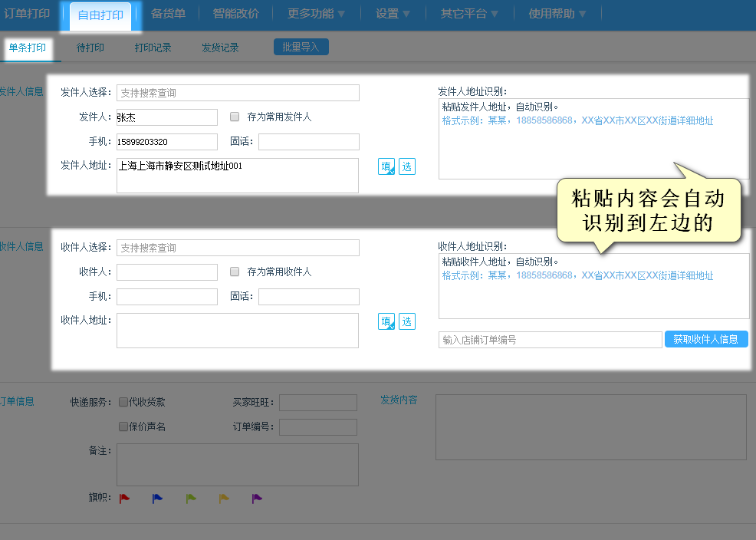Click the recipient 固话 field

[308, 297]
